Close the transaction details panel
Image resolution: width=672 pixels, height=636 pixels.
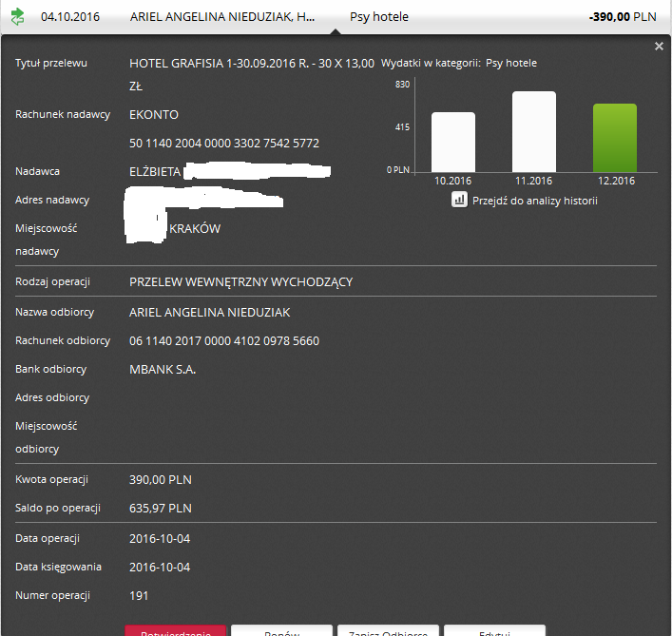[659, 47]
